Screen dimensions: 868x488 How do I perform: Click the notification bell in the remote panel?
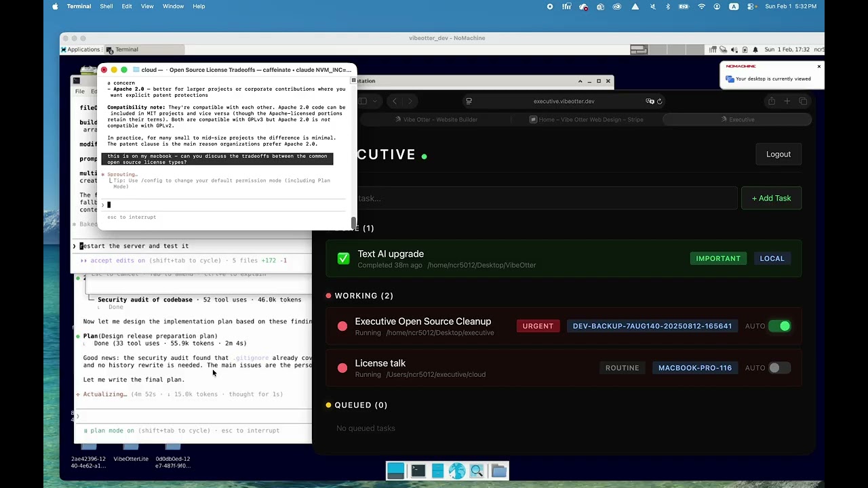[x=755, y=49]
